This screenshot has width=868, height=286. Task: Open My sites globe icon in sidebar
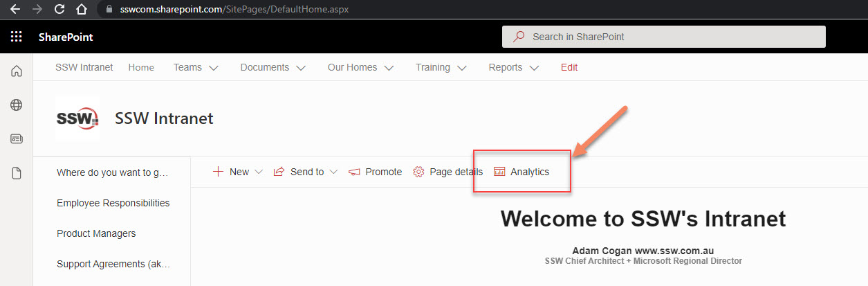(17, 105)
